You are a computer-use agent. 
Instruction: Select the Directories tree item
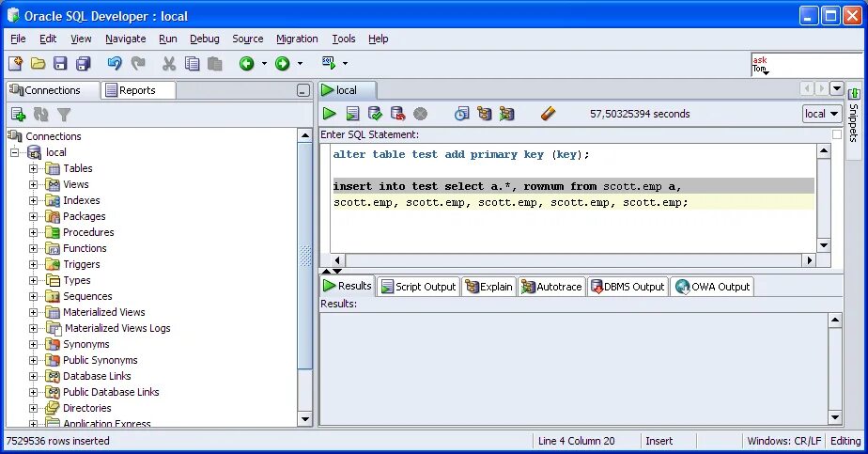[87, 408]
